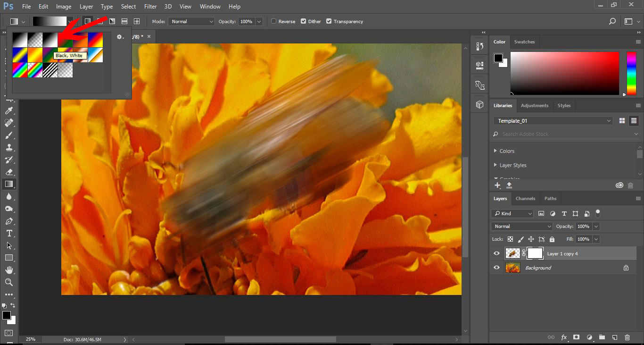The width and height of the screenshot is (644, 345).
Task: Open the Template_01 library dropdown
Action: point(553,121)
